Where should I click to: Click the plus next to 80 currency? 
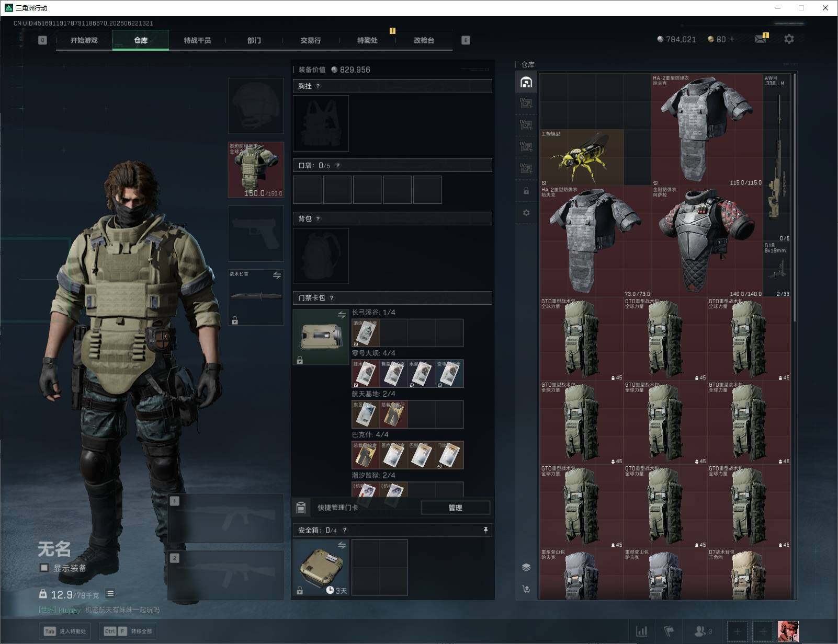[732, 39]
